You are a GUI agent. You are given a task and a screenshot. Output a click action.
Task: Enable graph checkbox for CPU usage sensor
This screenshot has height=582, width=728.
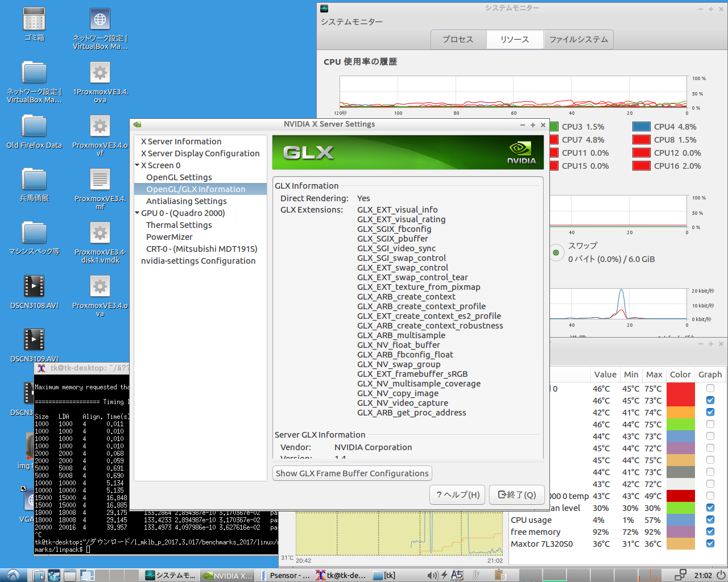710,519
